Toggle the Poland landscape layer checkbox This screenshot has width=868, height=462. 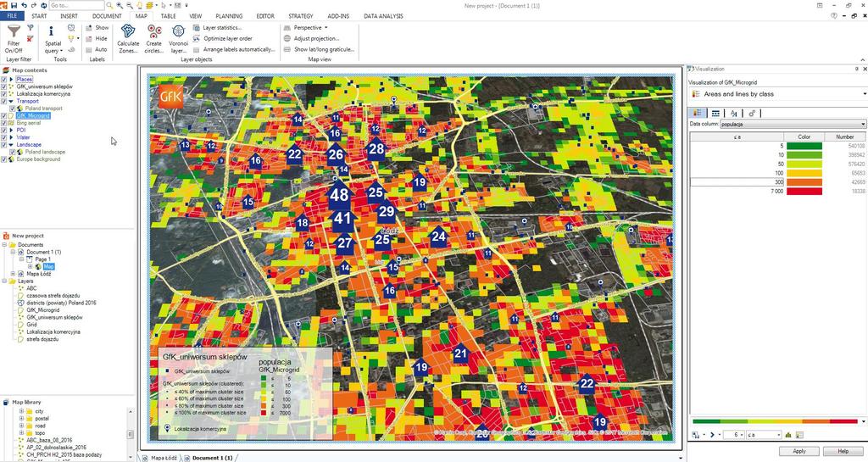12,152
